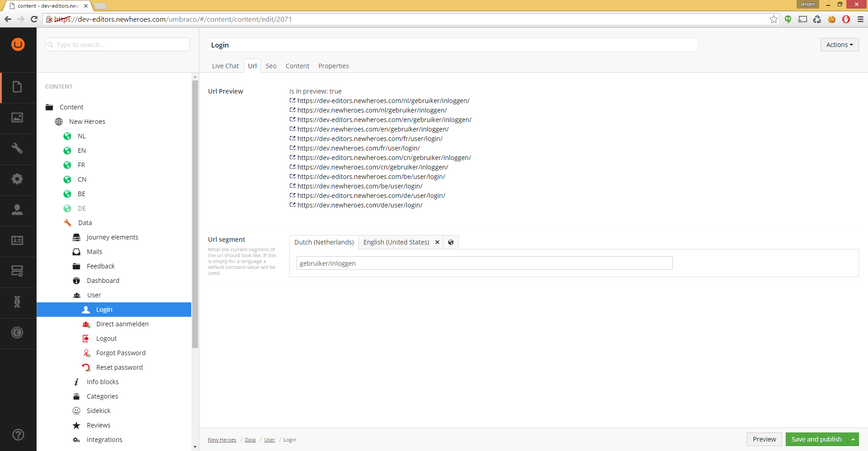Click the Umbraco logo icon
868x451 pixels.
(x=18, y=44)
